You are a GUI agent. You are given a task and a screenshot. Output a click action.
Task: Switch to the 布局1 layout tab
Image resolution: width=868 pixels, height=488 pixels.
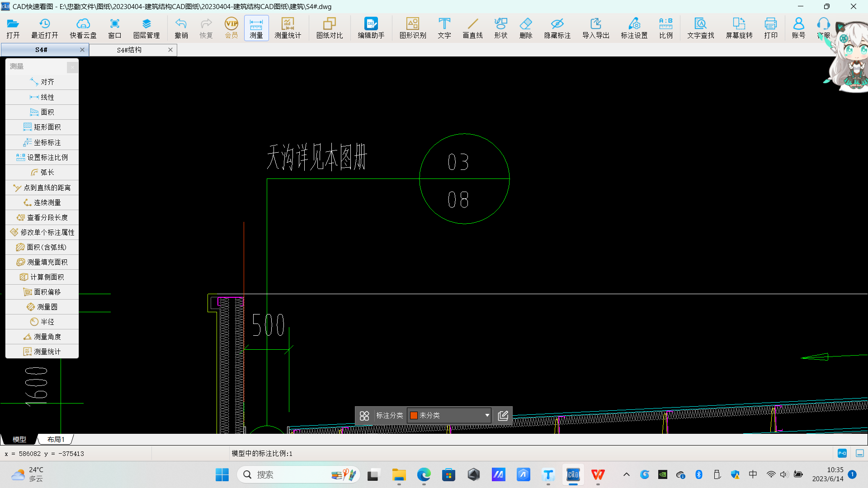click(56, 439)
